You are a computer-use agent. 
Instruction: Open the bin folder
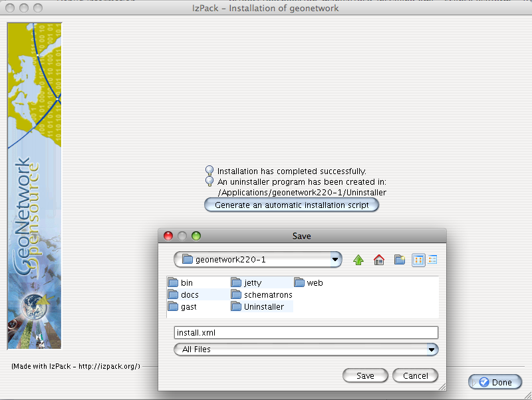(x=180, y=282)
